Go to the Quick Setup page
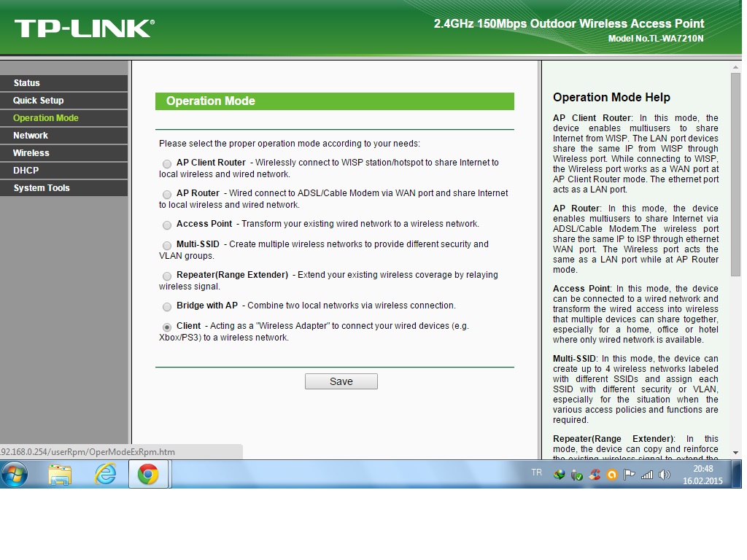 (x=64, y=101)
